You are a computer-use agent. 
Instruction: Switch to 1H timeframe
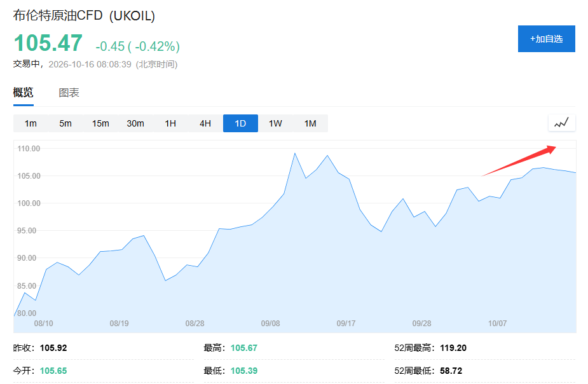[x=170, y=123]
